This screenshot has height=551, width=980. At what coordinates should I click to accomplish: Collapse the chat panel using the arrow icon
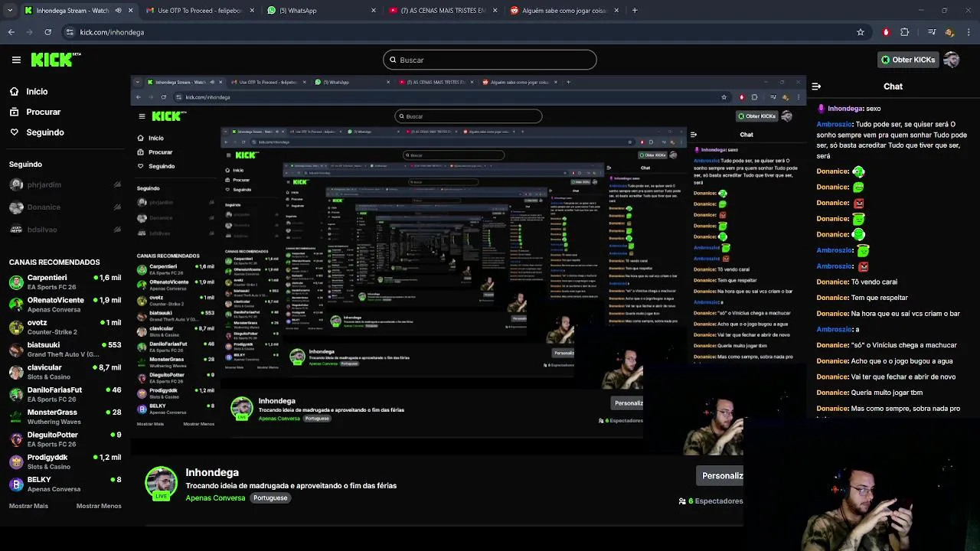(x=816, y=86)
